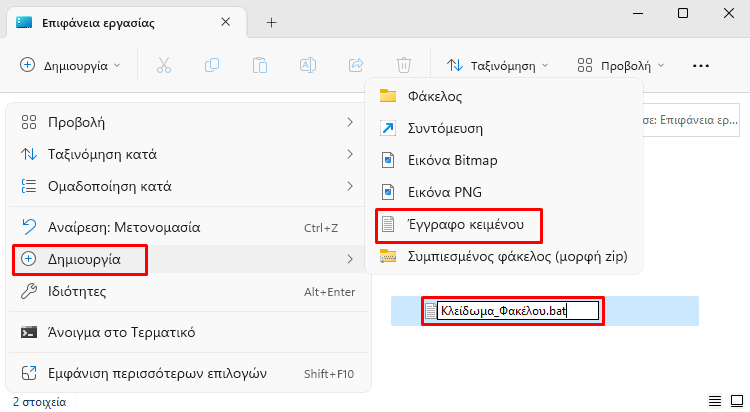Click the Copy icon in toolbar

tap(212, 65)
